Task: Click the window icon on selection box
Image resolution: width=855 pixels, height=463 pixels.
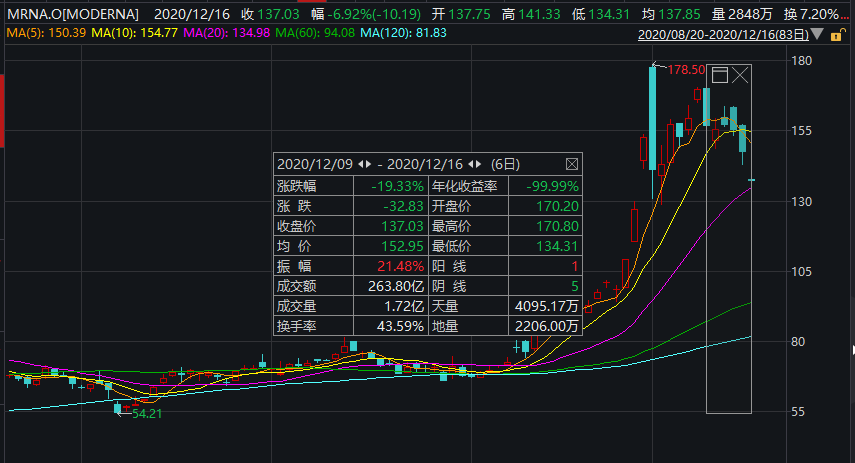Action: [x=719, y=76]
